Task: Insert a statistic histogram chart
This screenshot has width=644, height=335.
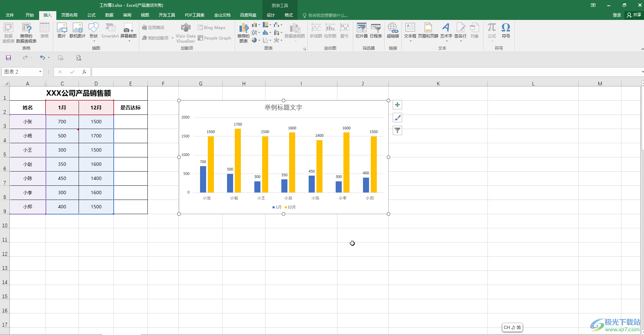Action: tap(267, 32)
